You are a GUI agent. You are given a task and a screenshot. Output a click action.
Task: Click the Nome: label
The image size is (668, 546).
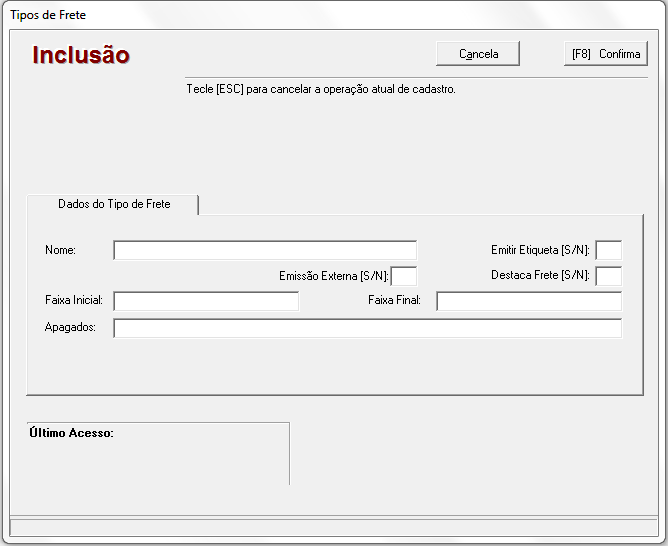pyautogui.click(x=61, y=250)
